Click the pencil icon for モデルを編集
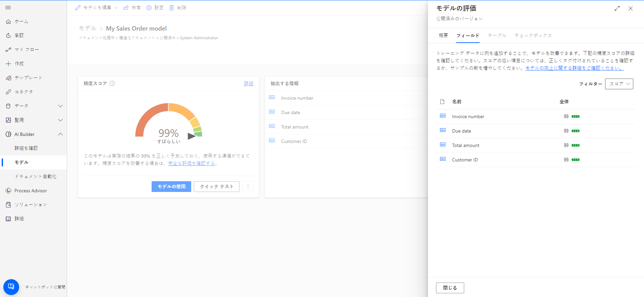The height and width of the screenshot is (297, 644). (x=78, y=7)
